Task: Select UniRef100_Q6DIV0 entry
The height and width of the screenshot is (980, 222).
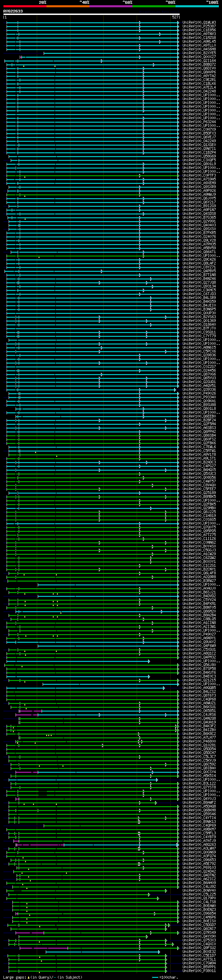Action: (x=199, y=68)
